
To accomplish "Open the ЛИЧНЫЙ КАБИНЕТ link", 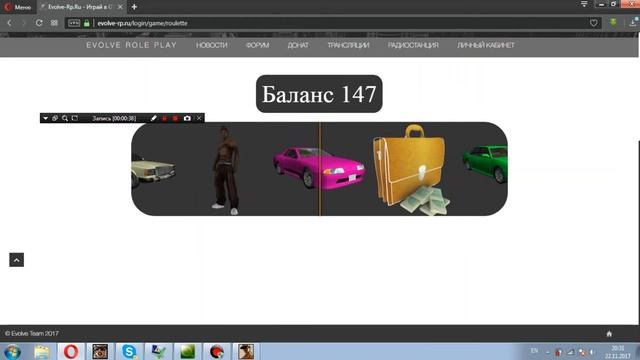I will click(486, 45).
